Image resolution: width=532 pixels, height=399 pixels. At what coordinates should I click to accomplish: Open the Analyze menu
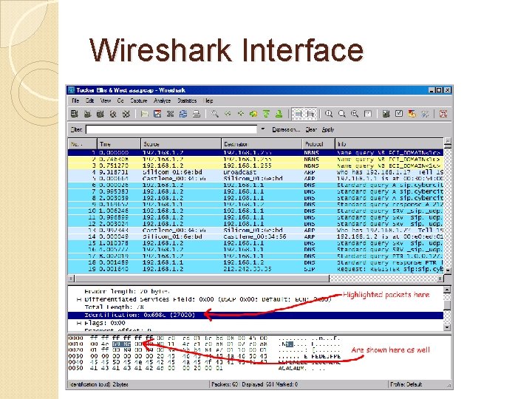(162, 100)
